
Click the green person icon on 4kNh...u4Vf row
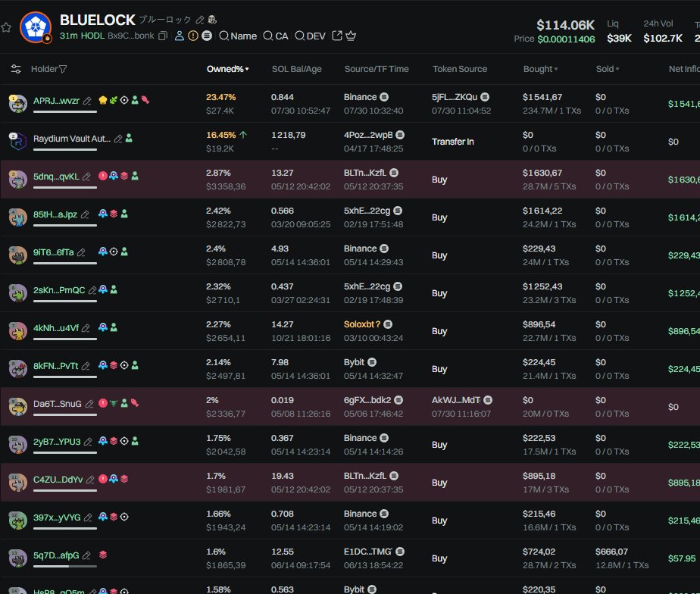click(114, 327)
